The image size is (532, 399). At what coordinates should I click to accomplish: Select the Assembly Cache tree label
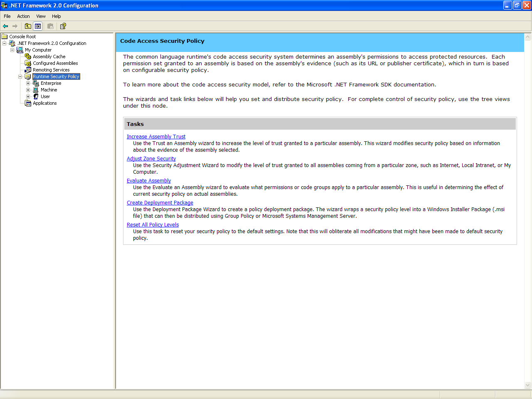[49, 57]
